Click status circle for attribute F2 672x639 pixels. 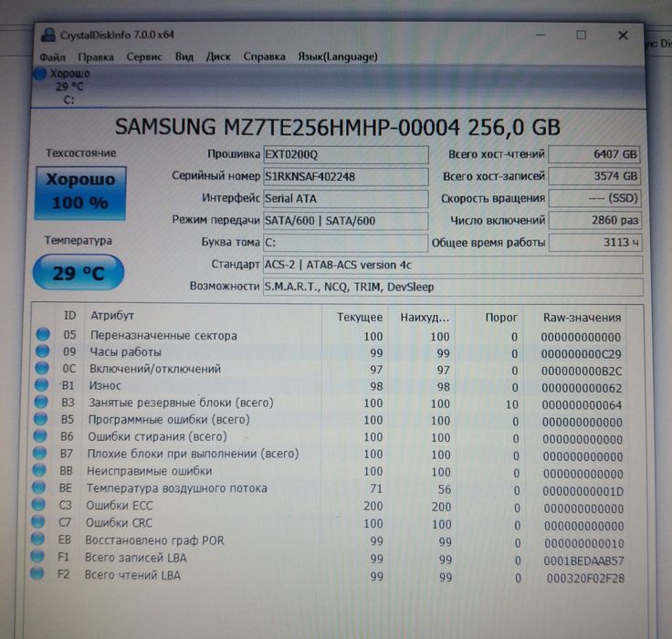coord(37,573)
